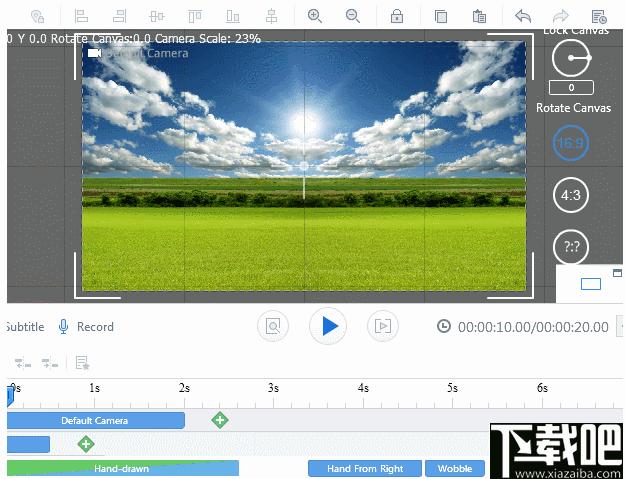
Task: Align selected objects to the right
Action: click(119, 16)
